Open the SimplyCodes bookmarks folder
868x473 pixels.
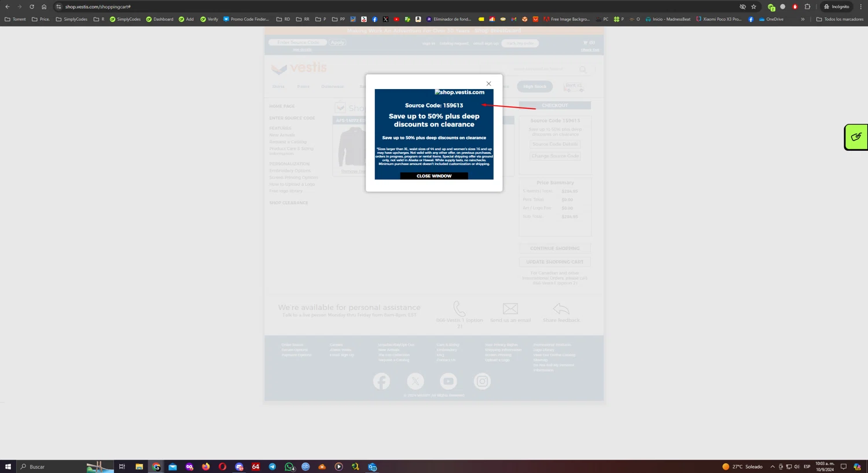pos(72,19)
